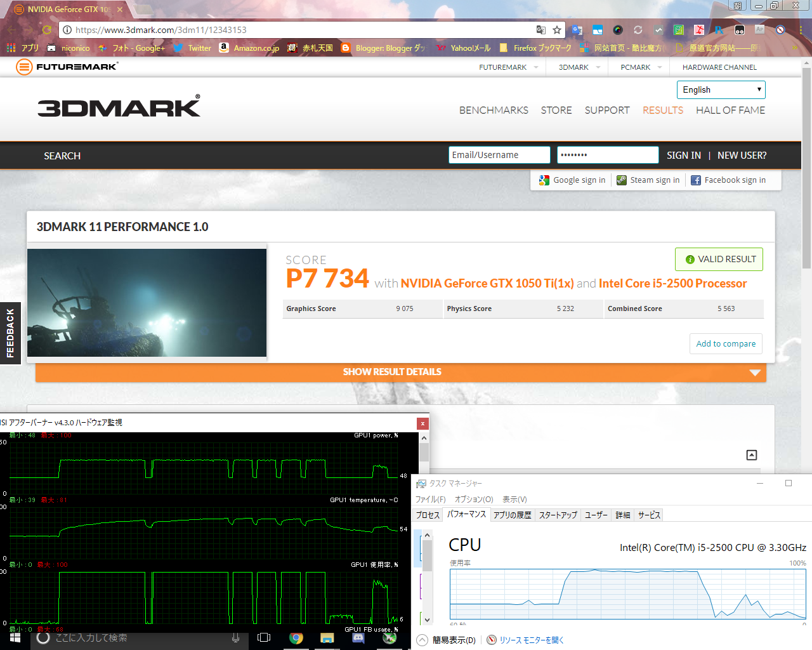Click the SIGN IN button
Image resolution: width=812 pixels, height=650 pixels.
pos(684,156)
